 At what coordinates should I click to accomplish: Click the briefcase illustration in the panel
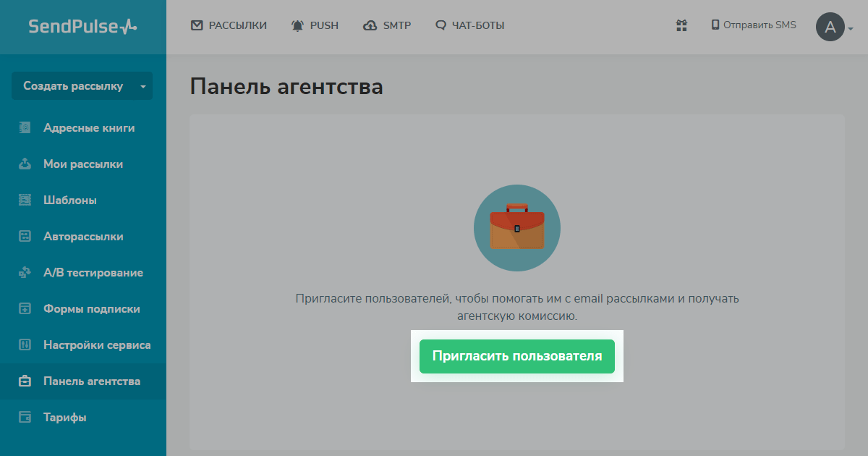coord(516,227)
